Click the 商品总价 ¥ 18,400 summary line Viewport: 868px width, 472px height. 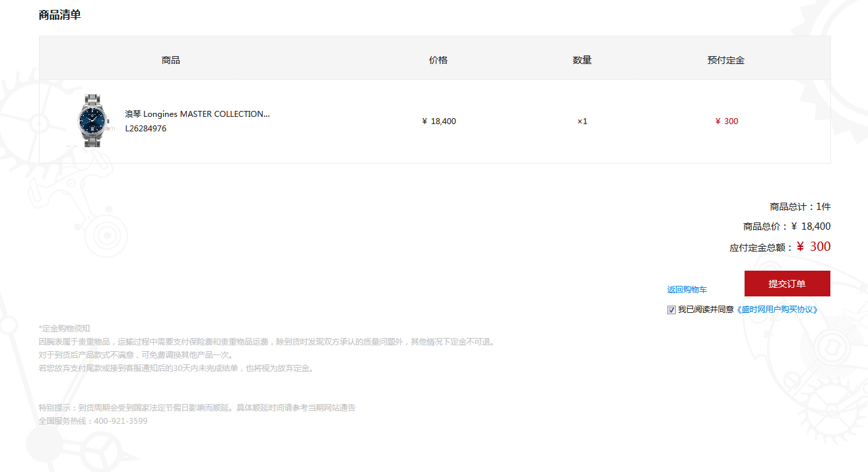[x=787, y=226]
